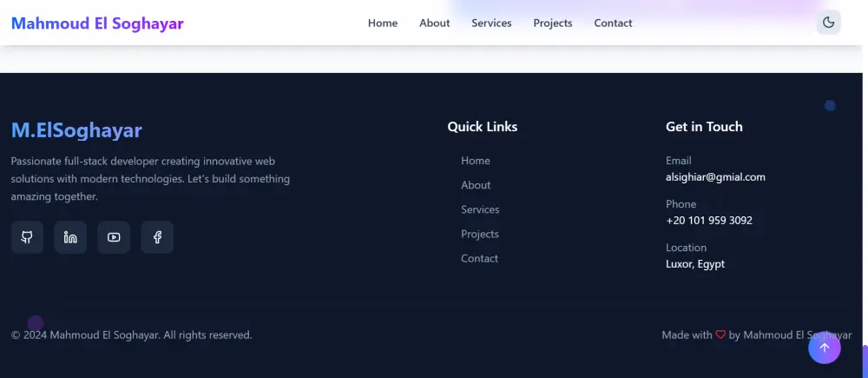Follow the Home quick link in footer
Viewport: 868px width, 378px height.
tap(476, 161)
